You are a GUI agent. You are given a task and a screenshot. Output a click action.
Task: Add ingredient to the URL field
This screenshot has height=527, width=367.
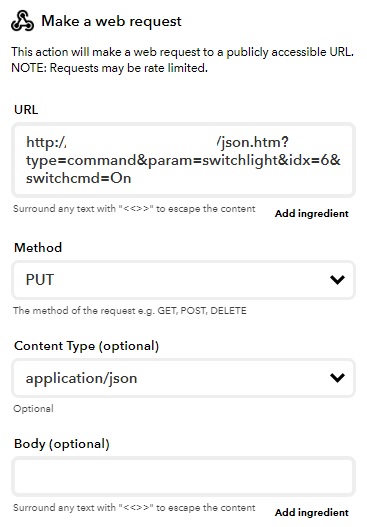click(312, 213)
